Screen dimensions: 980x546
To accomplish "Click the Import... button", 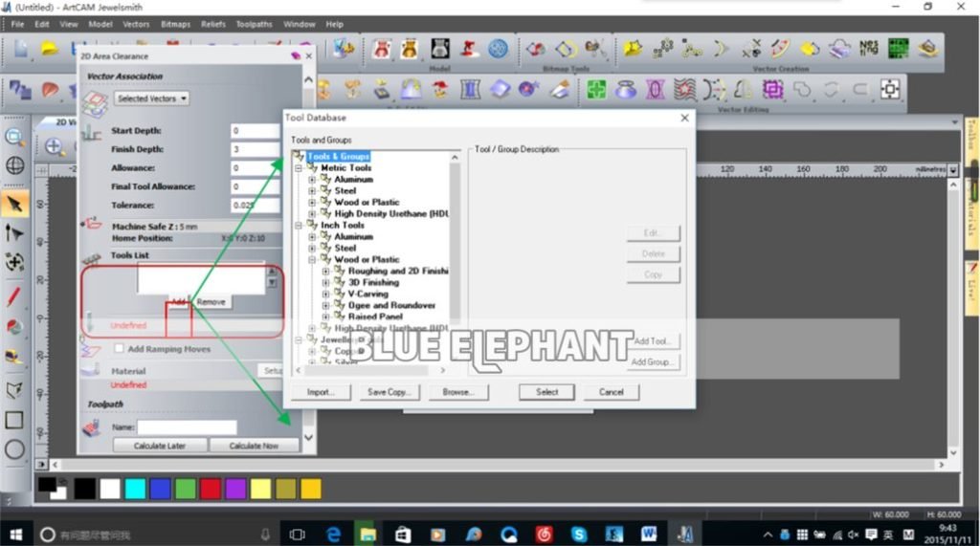I will (321, 392).
